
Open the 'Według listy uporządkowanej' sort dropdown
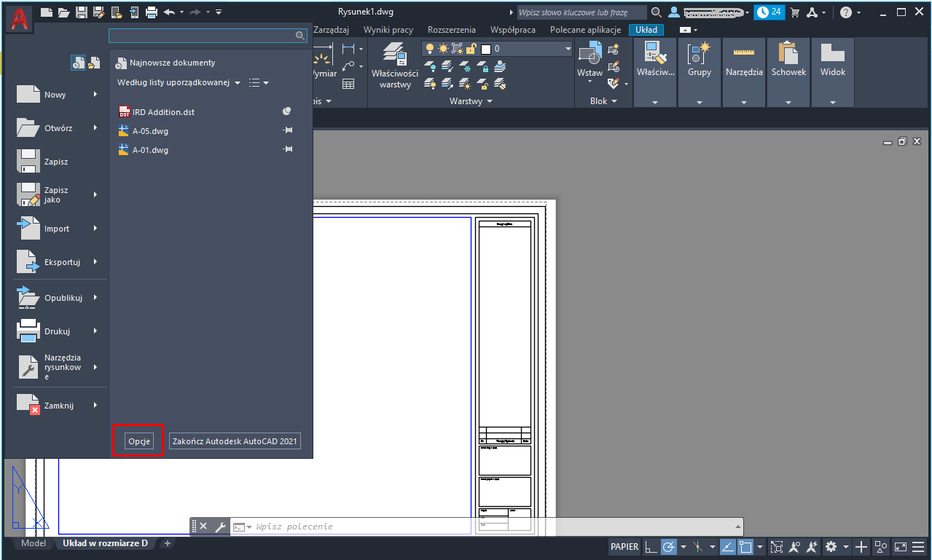click(x=179, y=83)
